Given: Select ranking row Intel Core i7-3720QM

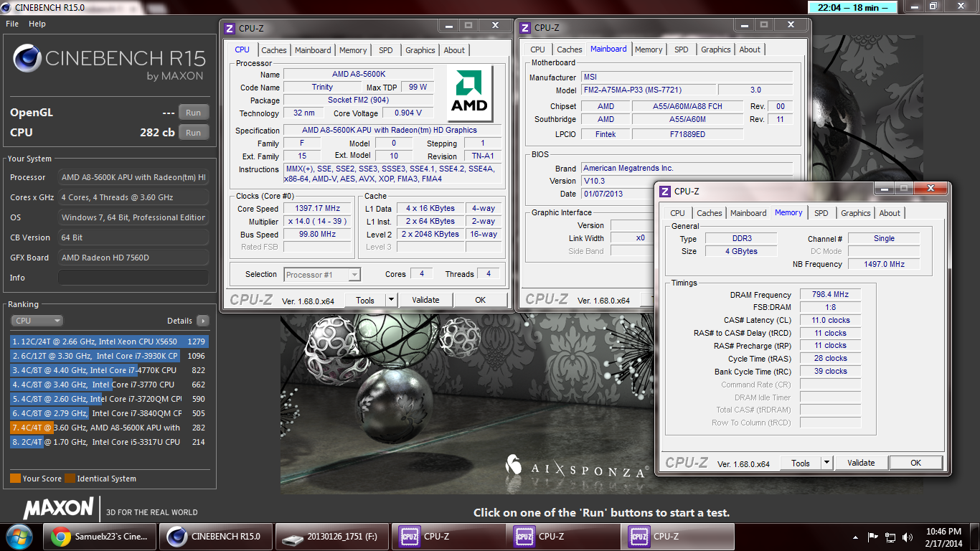Looking at the screenshot, I should 108,399.
